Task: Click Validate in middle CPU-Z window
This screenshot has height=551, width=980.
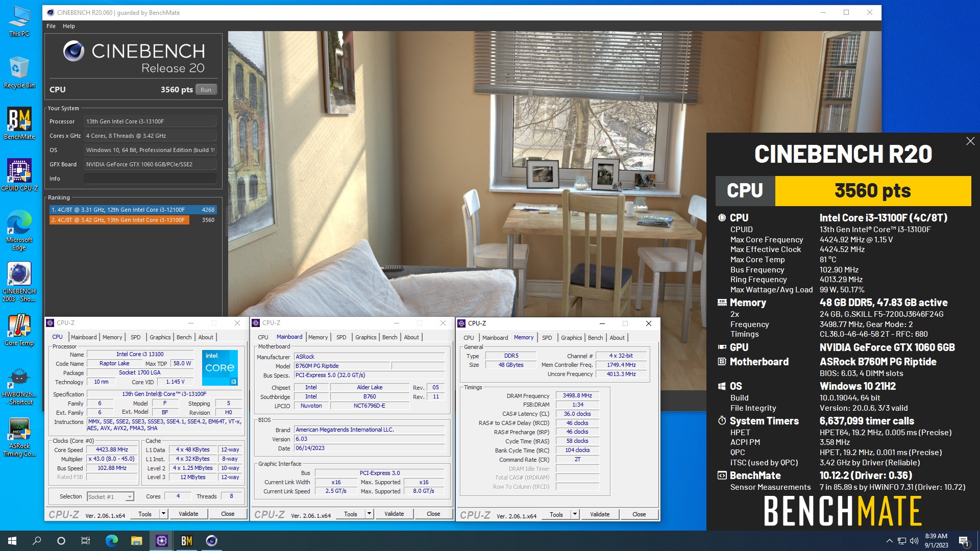Action: 394,514
